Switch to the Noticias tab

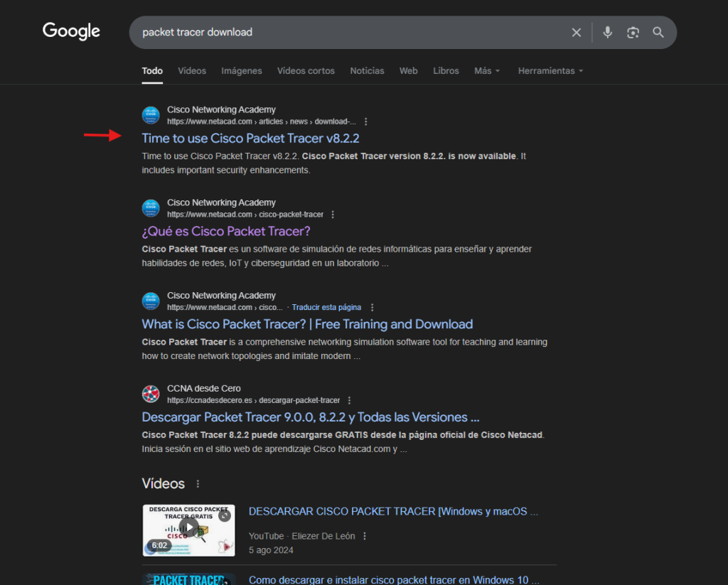(367, 71)
